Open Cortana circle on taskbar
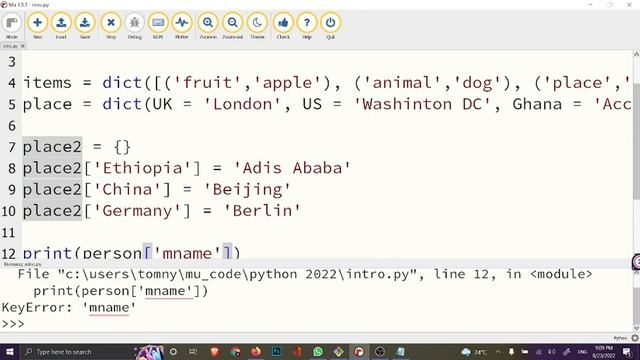The height and width of the screenshot is (360, 640). 173,351
